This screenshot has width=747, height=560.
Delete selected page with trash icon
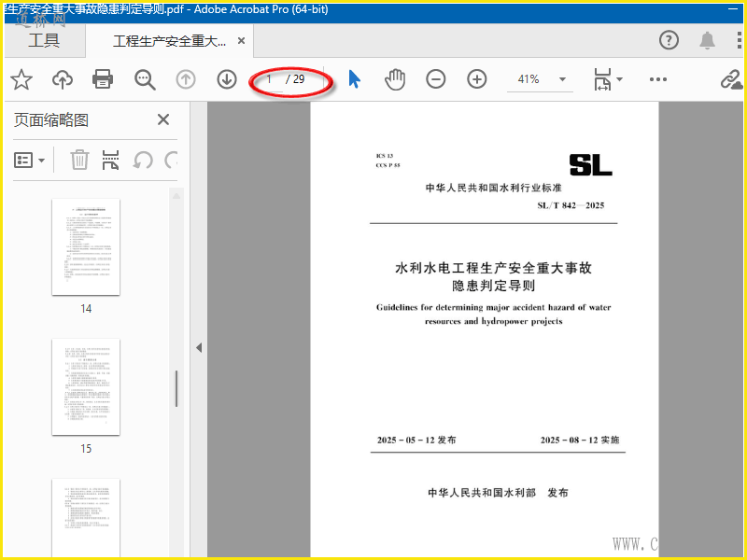[79, 160]
